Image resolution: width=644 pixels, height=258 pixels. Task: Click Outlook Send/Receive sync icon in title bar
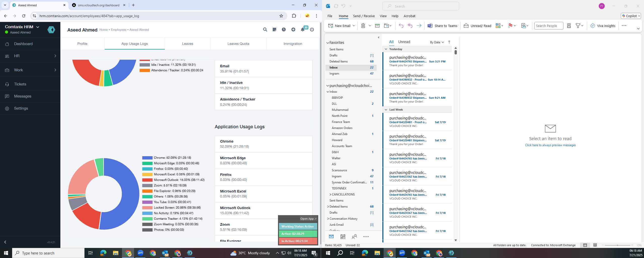(336, 6)
